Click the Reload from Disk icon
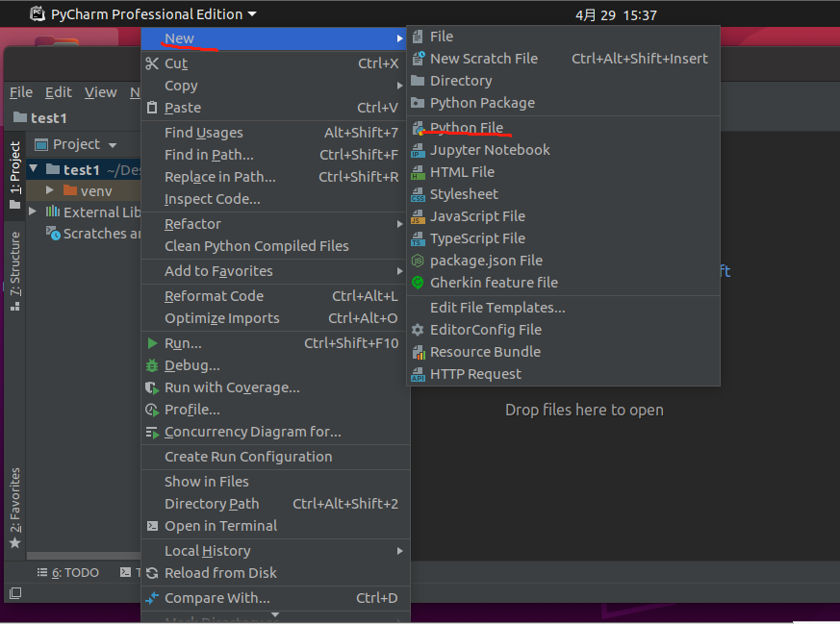 coord(152,573)
